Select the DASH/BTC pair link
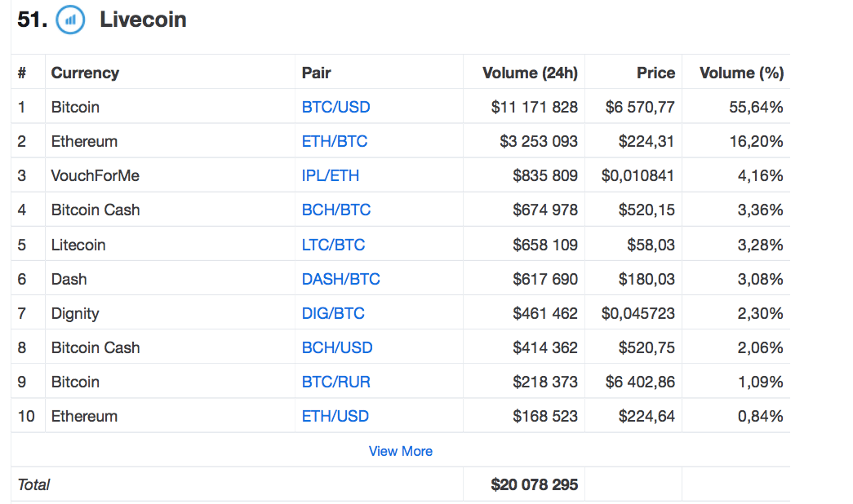853x504 pixels. click(x=340, y=279)
